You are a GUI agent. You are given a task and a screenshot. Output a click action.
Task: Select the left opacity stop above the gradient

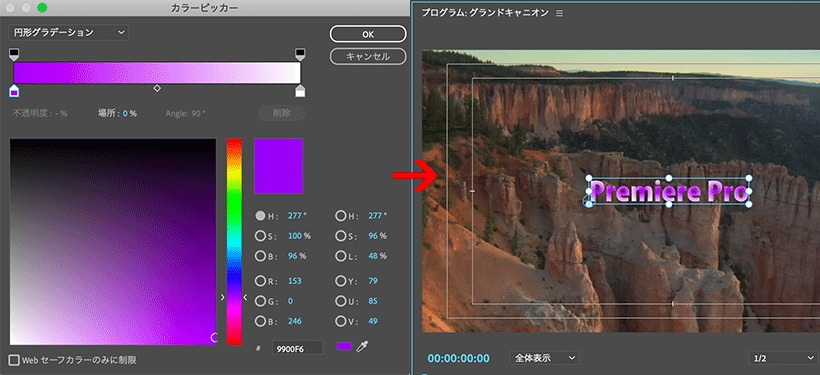14,54
